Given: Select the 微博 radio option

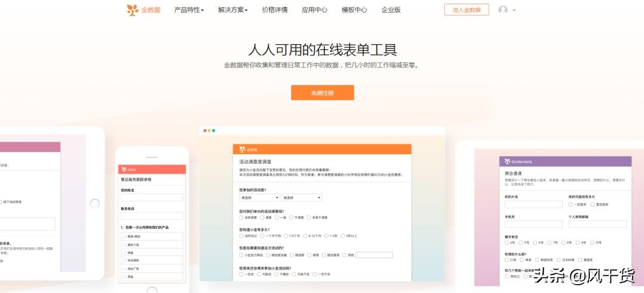Looking at the screenshot, I should tap(309, 255).
